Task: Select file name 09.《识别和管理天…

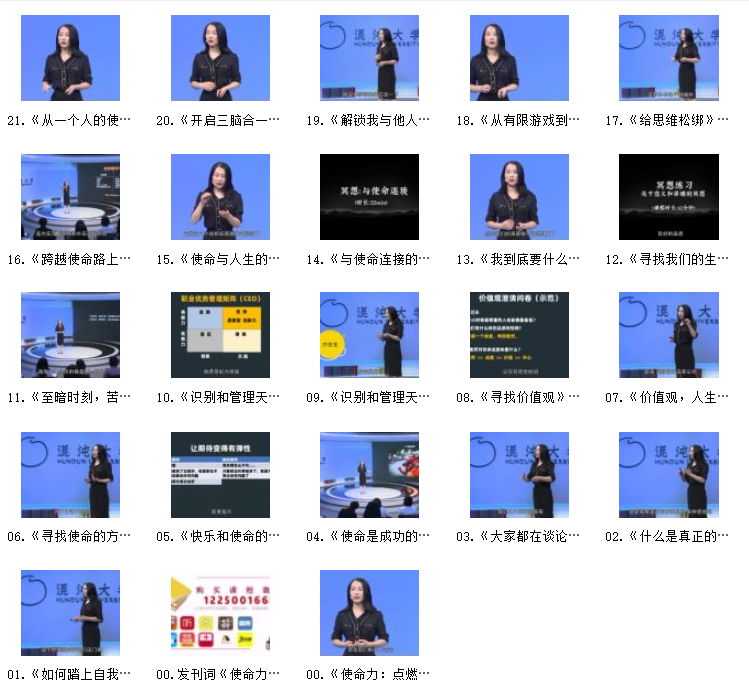Action: [x=368, y=397]
